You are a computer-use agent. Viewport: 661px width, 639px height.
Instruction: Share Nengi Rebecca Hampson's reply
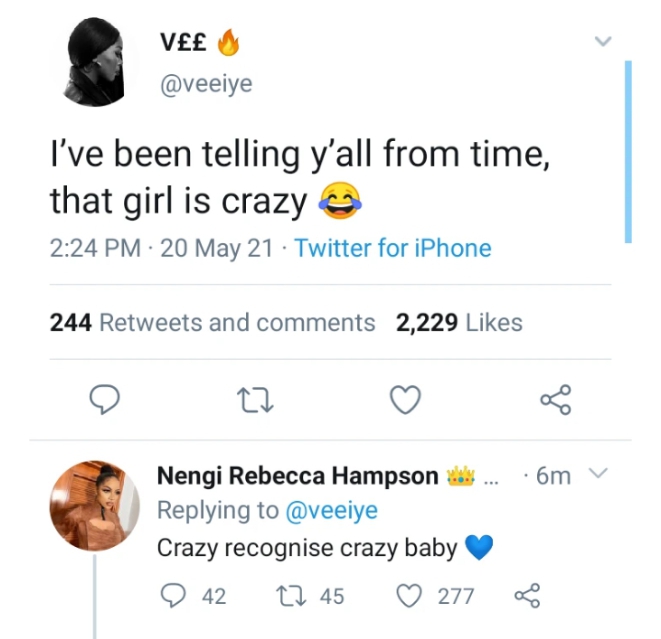pos(526,596)
